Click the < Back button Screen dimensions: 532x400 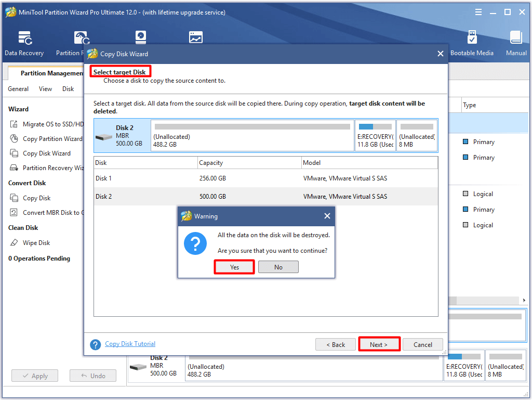pos(336,344)
